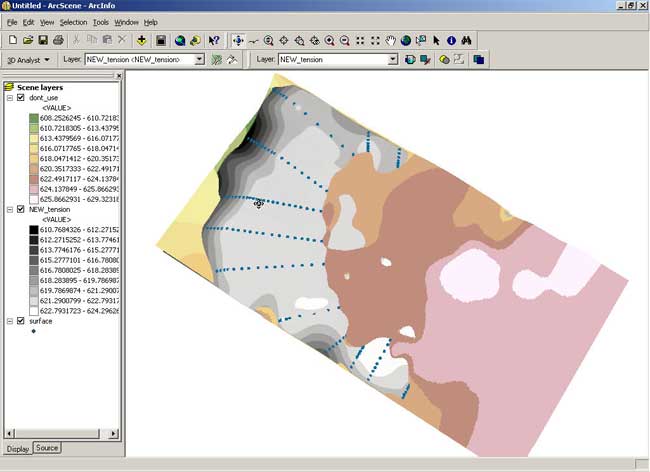Screen dimensions: 650x472
Task: Open the 3D Analyst dropdown menu
Action: point(29,60)
